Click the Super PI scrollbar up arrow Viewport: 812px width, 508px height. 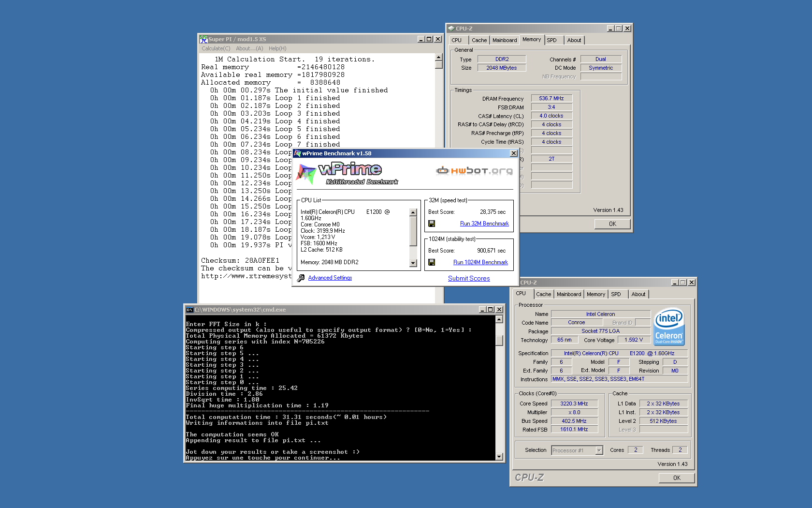click(x=439, y=57)
